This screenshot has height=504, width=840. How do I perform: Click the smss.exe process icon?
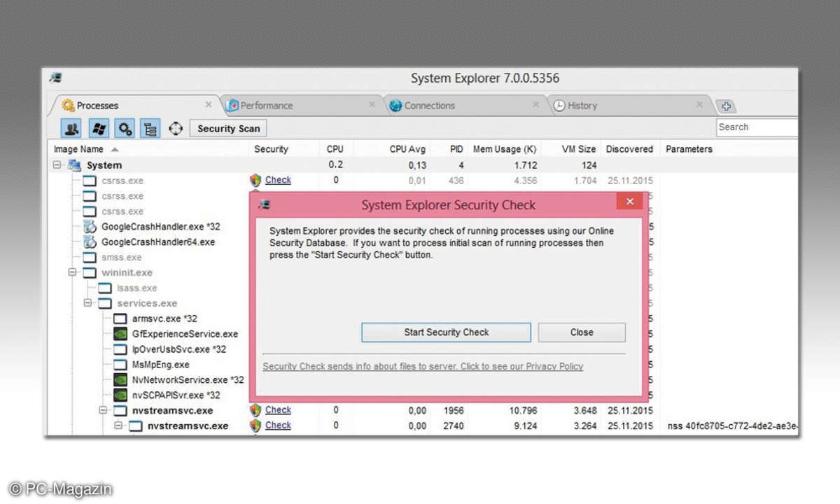click(x=90, y=258)
